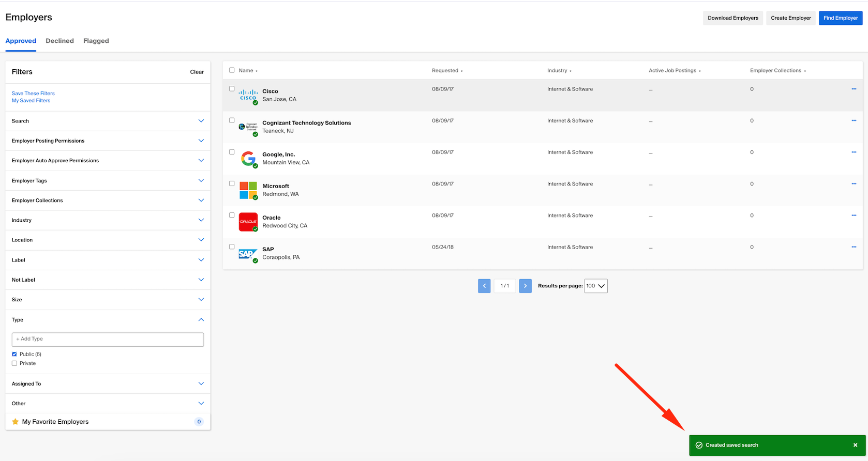Expand the Location filter section
Viewport: 868px width, 461px height.
tap(108, 240)
